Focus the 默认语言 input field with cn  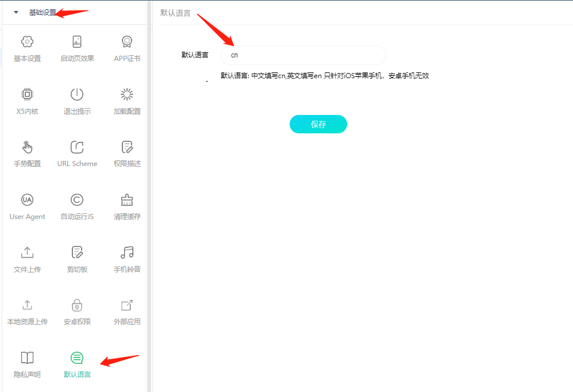[x=303, y=55]
